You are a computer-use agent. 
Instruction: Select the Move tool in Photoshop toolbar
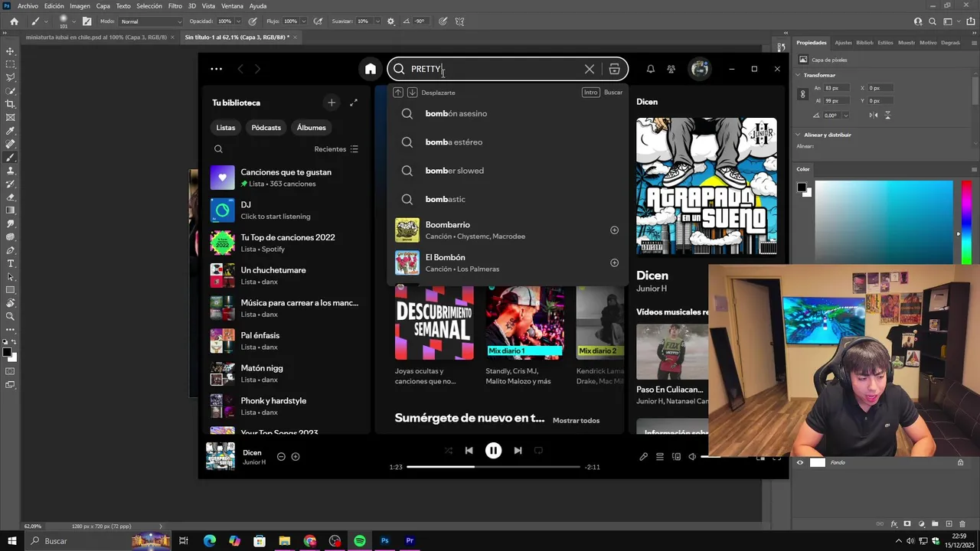pos(10,51)
